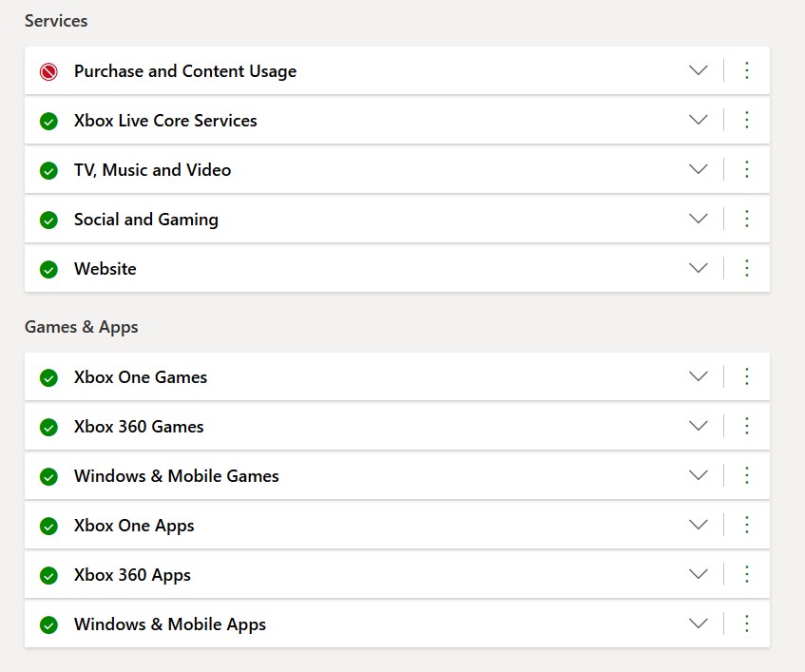Click the green status check beside Website
805x672 pixels.
(x=48, y=269)
